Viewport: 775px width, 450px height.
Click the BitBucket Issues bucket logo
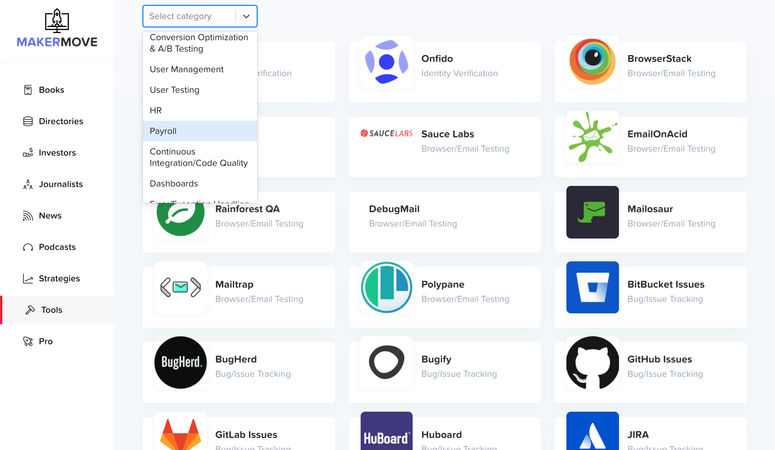coord(592,287)
